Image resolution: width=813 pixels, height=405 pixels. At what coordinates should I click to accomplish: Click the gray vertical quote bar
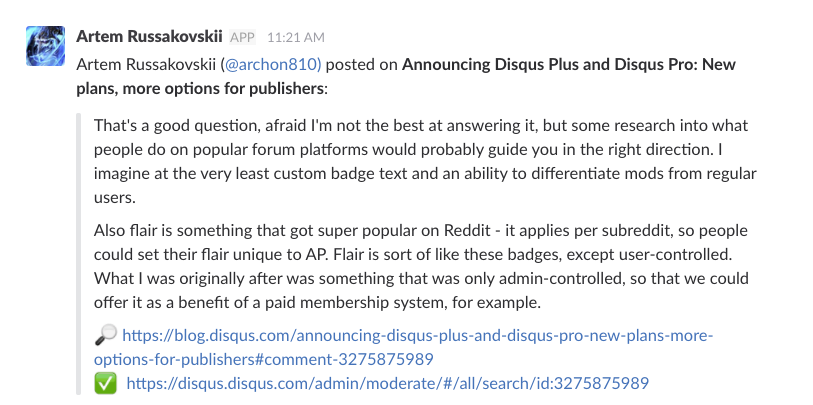[79, 254]
